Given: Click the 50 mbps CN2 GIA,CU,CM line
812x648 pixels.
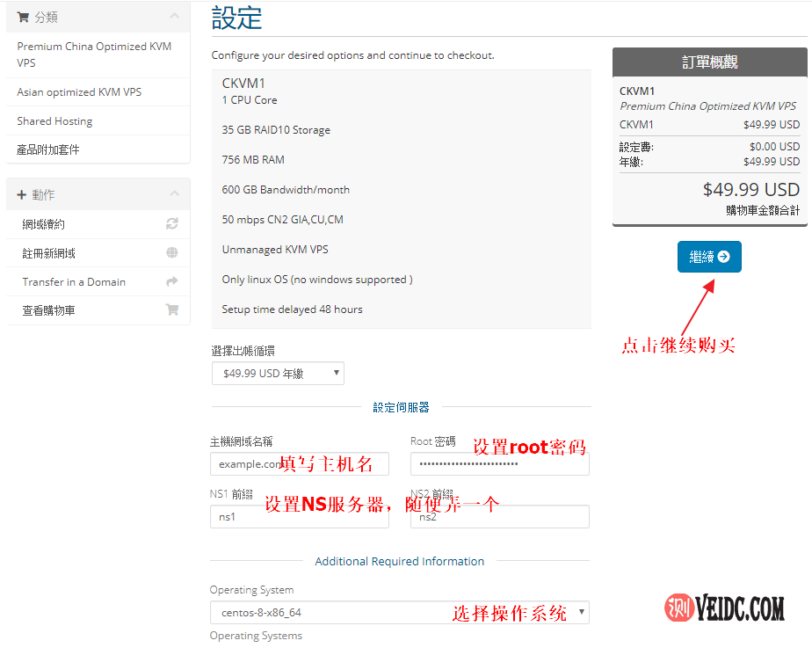Looking at the screenshot, I should click(283, 220).
